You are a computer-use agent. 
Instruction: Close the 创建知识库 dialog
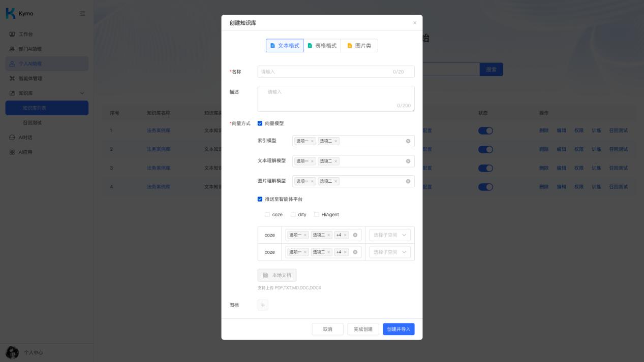click(x=415, y=23)
